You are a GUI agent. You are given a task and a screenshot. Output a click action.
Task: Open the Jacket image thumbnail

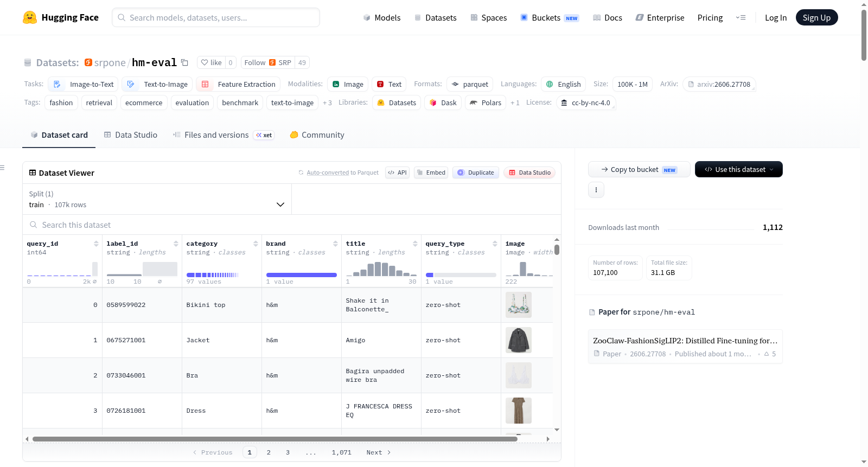coord(519,340)
